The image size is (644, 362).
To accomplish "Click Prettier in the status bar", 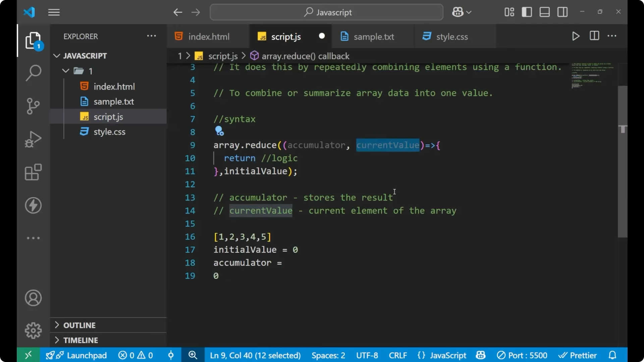I will pos(578,355).
